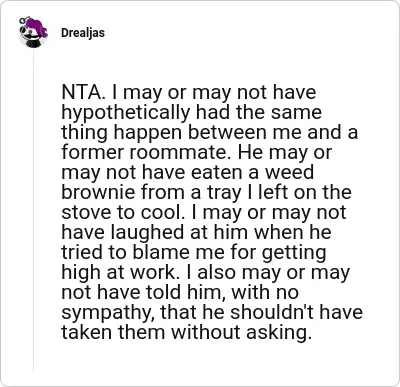
Task: Click the line 'tried to blame me for getting'
Action: pos(193,252)
